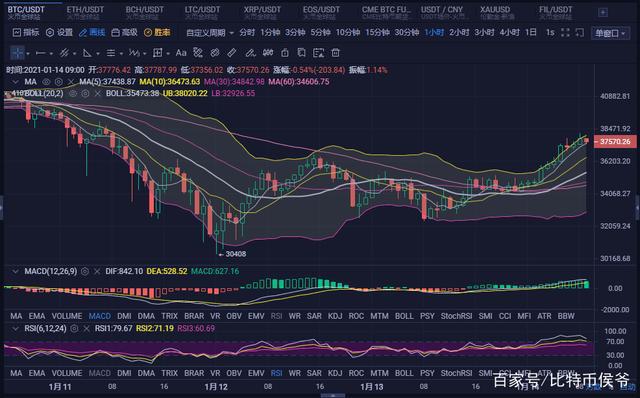
Task: Remove the RSI indicator with X
Action: (87, 328)
